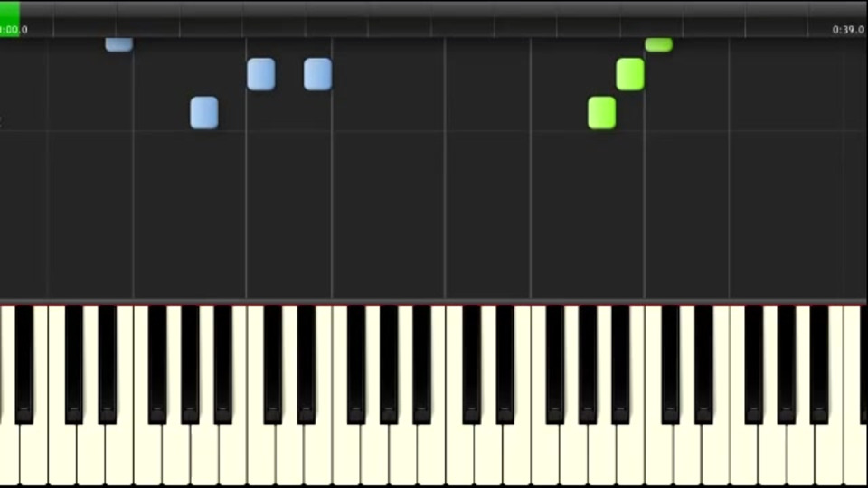Viewport: 868px width, 488px height.
Task: Click the half-hidden blue note at top edge
Action: coord(119,44)
